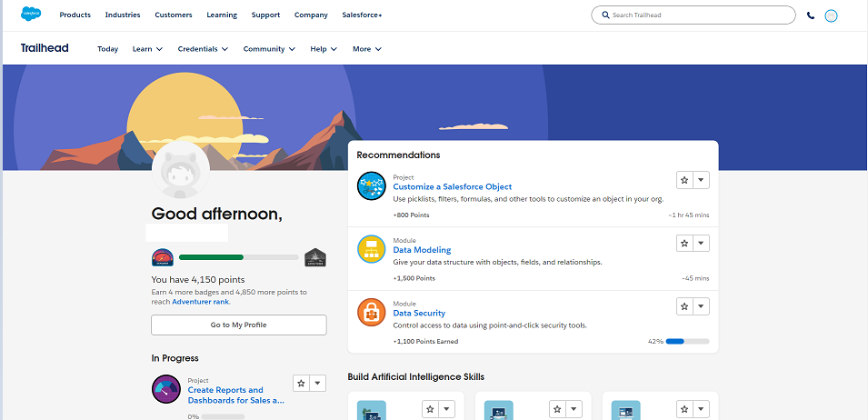Open the Community dropdown menu
Viewport: 868px width, 420px height.
(269, 49)
